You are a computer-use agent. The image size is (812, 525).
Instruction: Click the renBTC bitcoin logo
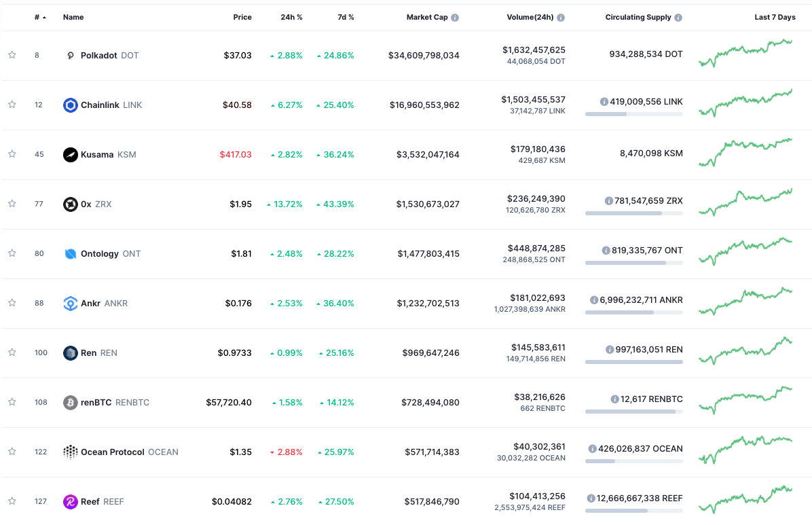(x=71, y=403)
